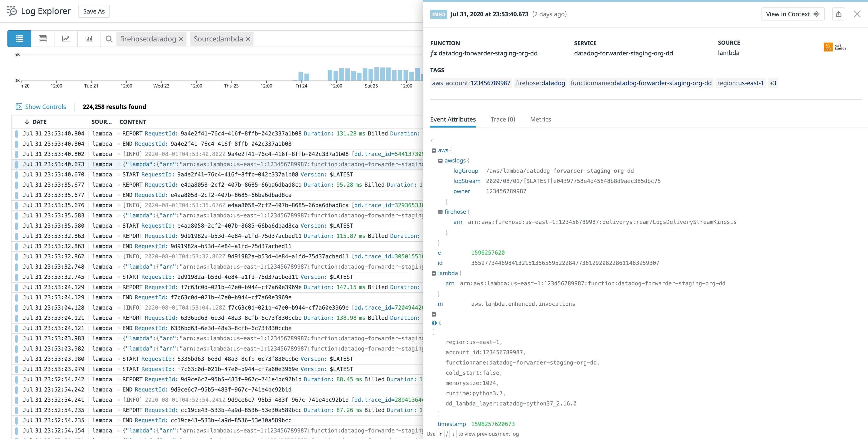Click the share/export icon on the log panel
Viewport: 868px width, 439px height.
(839, 14)
